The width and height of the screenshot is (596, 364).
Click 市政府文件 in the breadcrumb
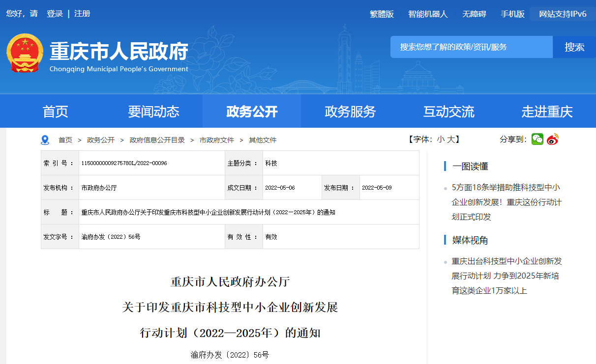point(216,140)
